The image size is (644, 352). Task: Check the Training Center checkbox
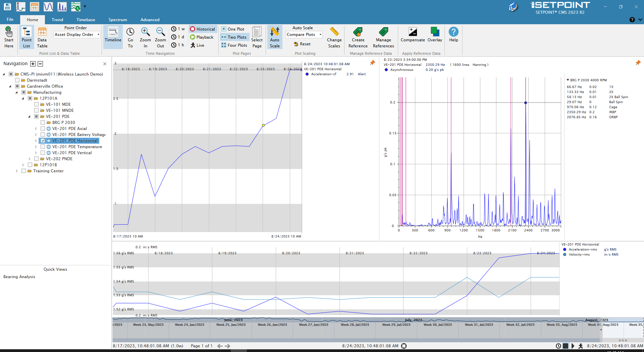23,171
